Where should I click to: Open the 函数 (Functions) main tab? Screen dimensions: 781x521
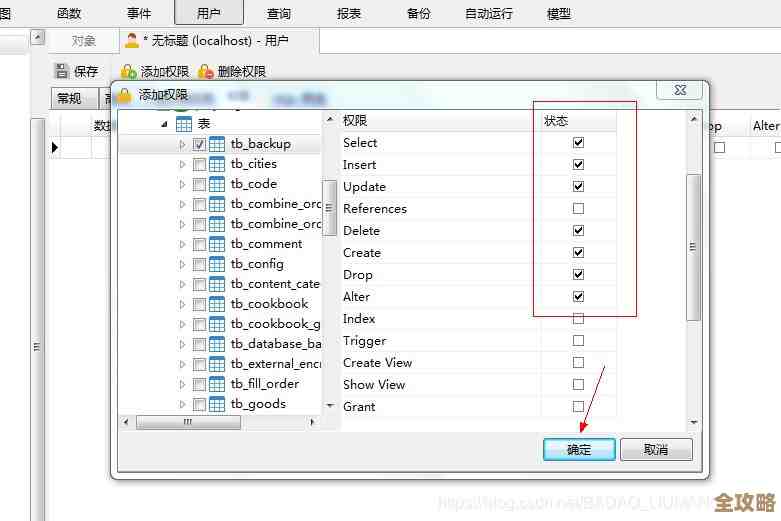pyautogui.click(x=69, y=13)
